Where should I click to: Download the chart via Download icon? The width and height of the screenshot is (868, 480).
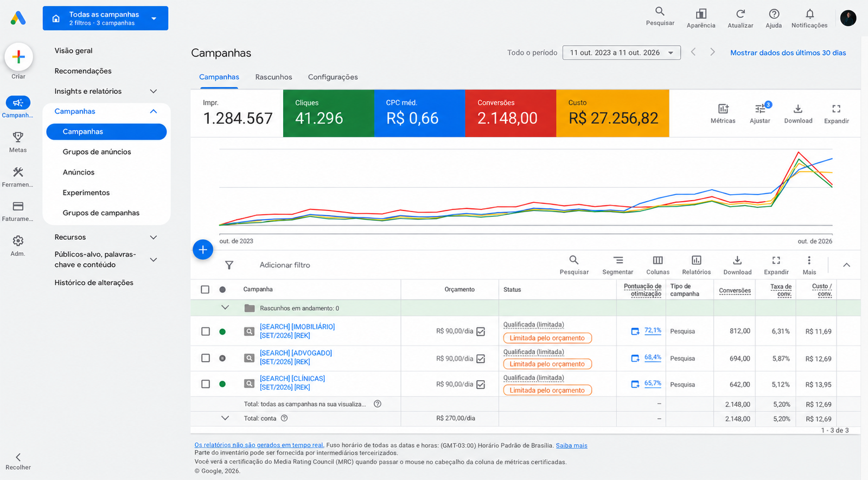click(x=798, y=108)
